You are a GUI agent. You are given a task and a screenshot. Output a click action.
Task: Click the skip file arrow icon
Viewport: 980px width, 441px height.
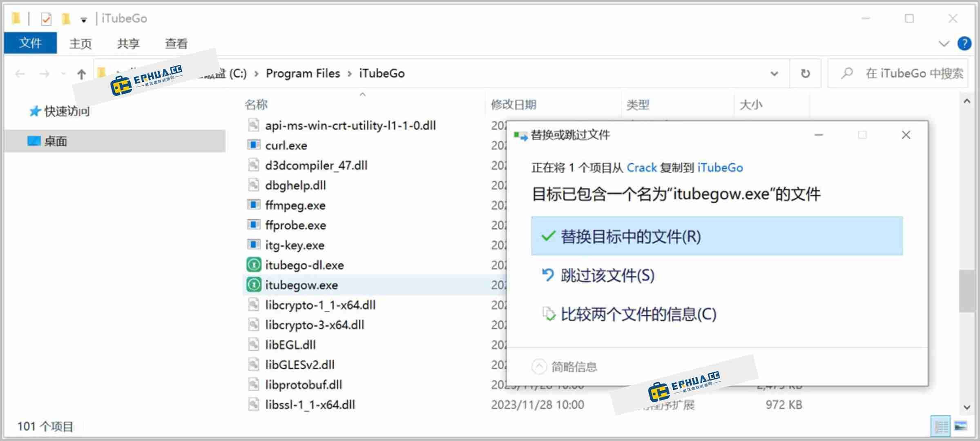coord(548,275)
